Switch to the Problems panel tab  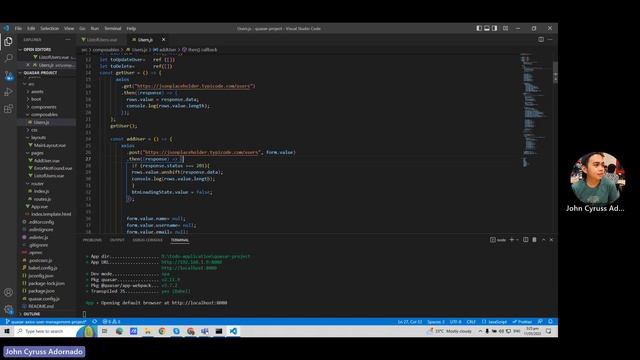point(92,240)
